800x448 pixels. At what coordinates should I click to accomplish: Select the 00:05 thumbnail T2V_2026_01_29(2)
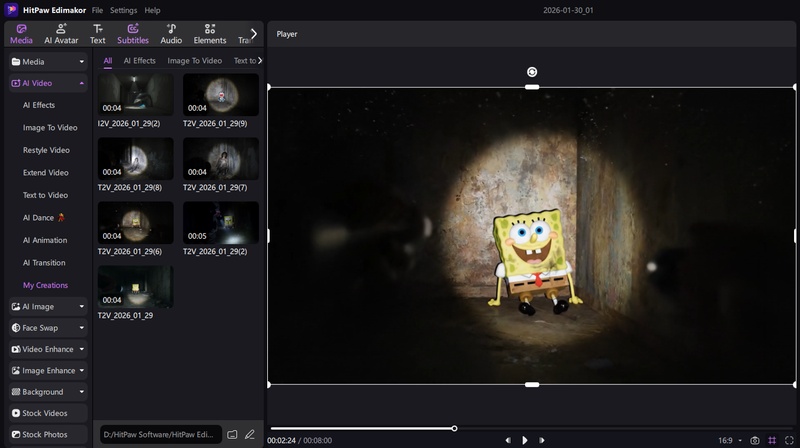point(221,222)
